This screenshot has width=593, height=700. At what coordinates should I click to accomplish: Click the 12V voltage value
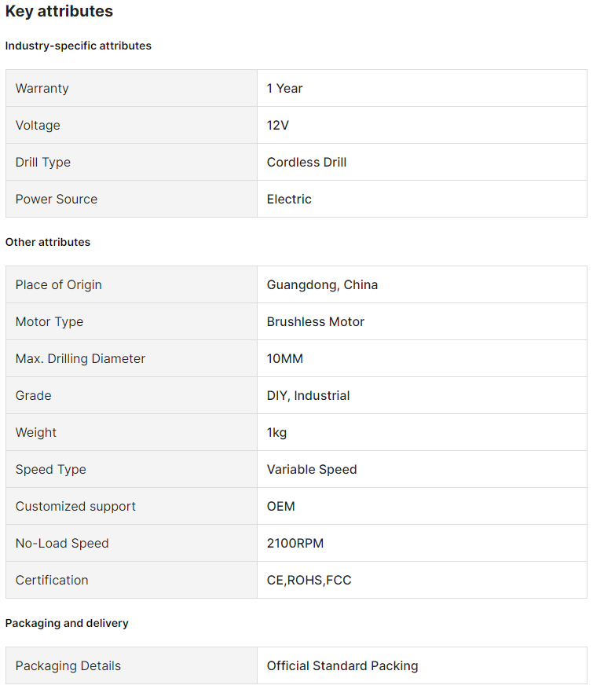point(278,125)
